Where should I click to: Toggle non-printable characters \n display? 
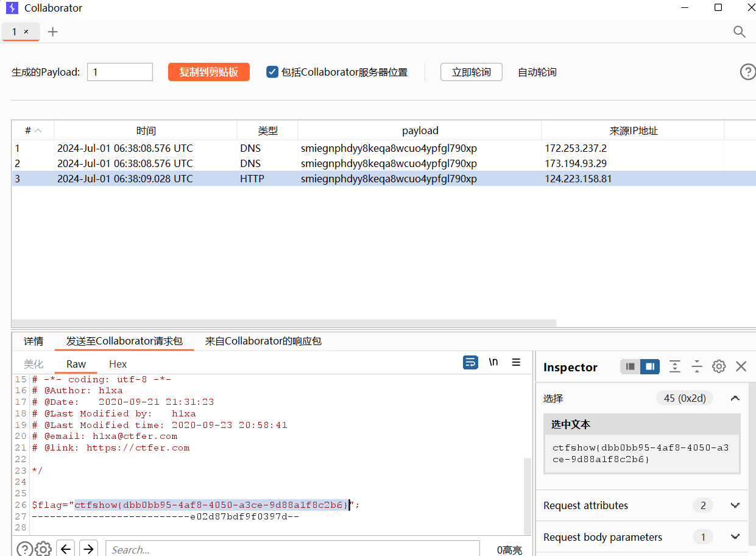(x=493, y=362)
